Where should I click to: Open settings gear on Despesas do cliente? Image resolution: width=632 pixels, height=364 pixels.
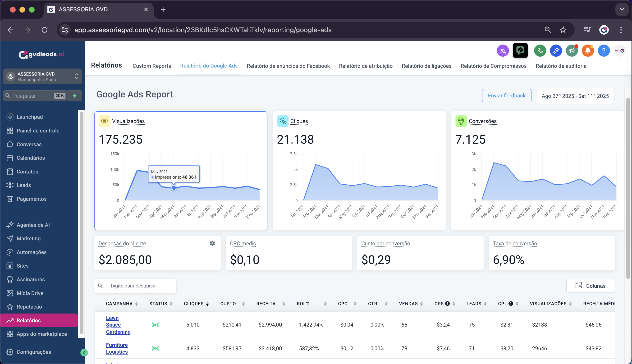coord(212,243)
